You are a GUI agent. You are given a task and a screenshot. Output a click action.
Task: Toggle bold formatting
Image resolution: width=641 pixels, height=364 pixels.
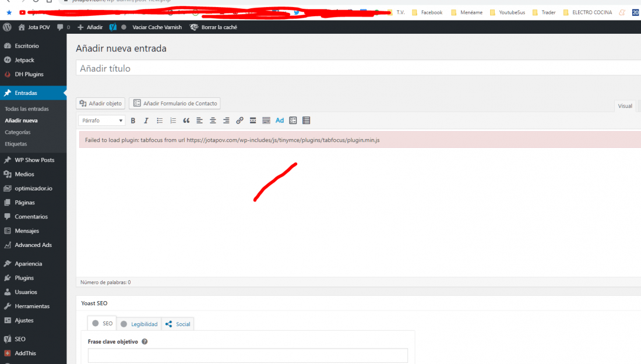tap(133, 121)
